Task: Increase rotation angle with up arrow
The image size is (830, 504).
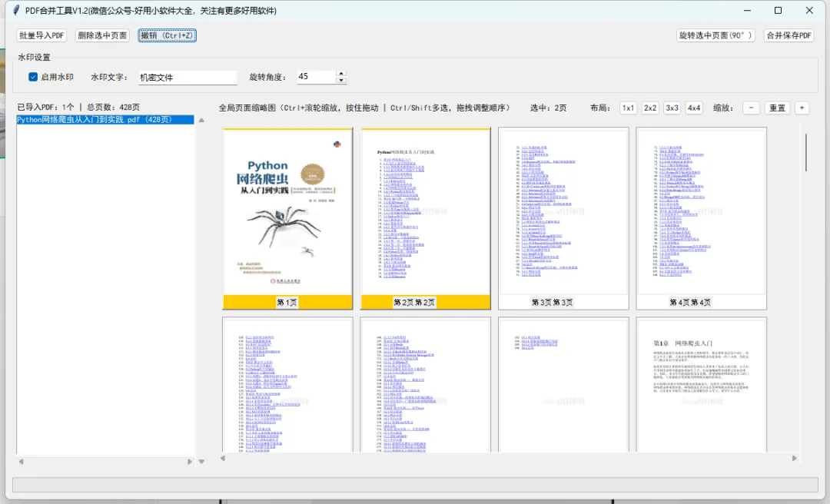Action: pos(341,74)
